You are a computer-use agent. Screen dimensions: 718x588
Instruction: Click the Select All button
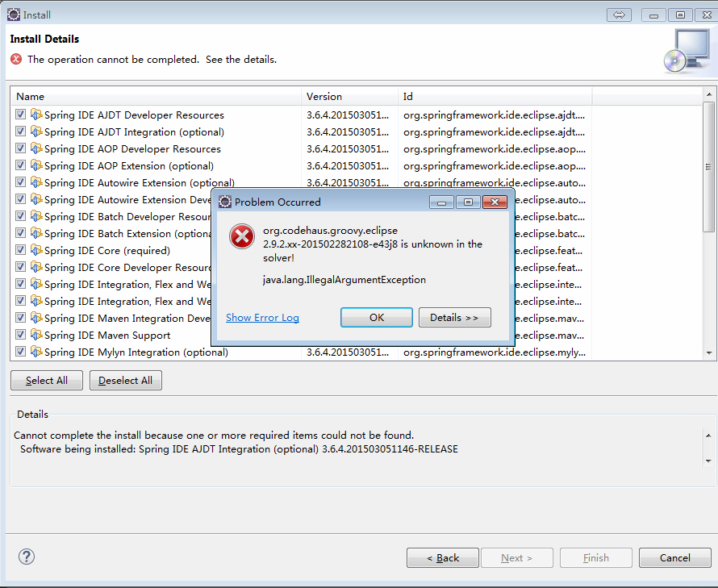(x=47, y=381)
